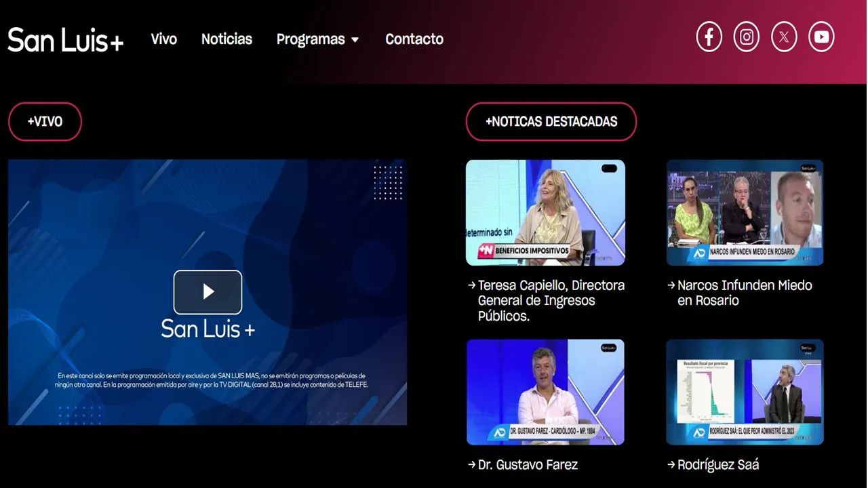The image size is (868, 488).
Task: Open the Rodríguez Saá headline link
Action: click(x=718, y=465)
